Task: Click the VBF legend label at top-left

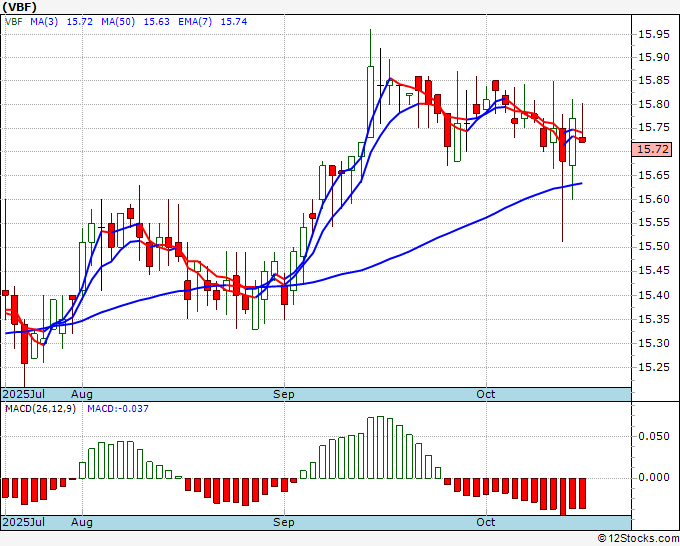Action: [13, 21]
